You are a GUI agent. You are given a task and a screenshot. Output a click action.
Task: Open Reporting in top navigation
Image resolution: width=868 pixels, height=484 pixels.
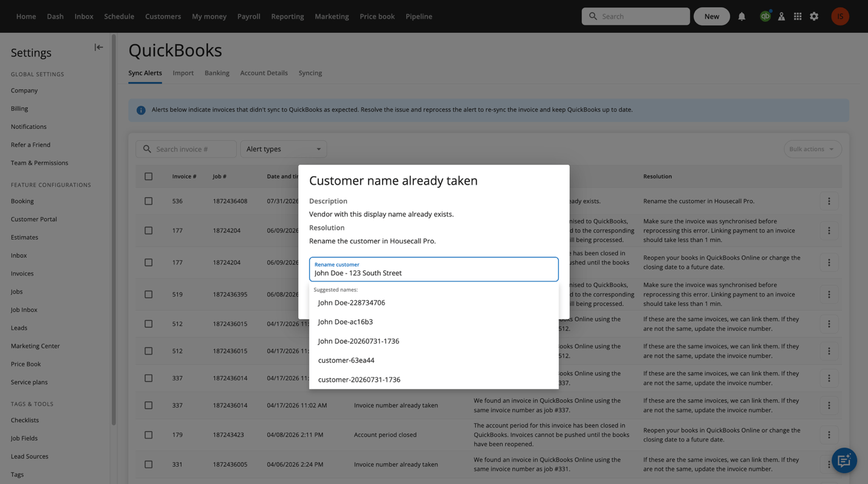click(x=287, y=16)
